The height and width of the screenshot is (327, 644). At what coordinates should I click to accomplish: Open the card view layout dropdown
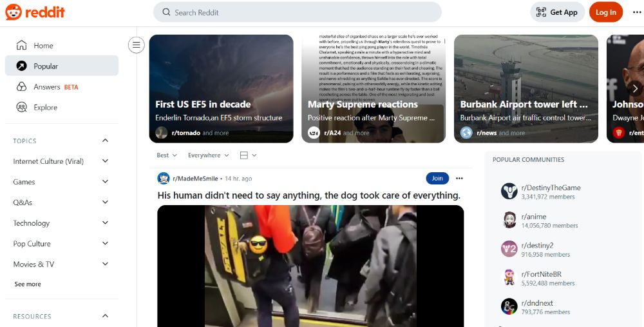pos(248,155)
